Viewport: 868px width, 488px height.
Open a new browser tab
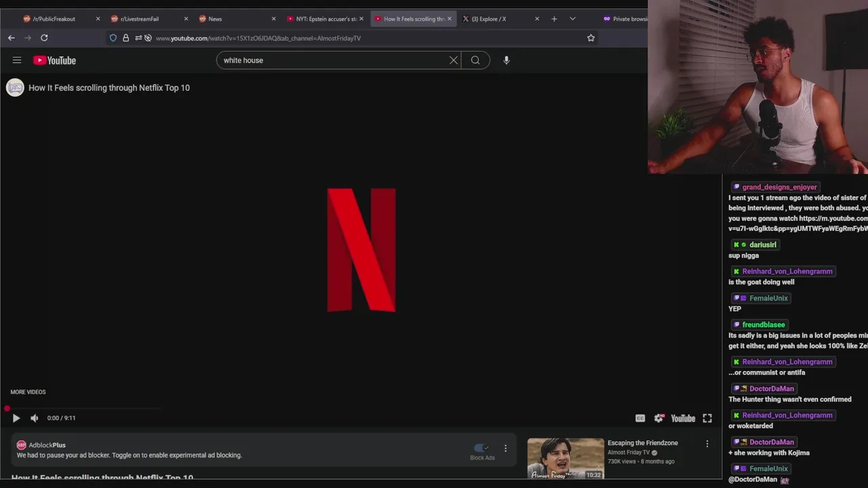click(x=554, y=19)
